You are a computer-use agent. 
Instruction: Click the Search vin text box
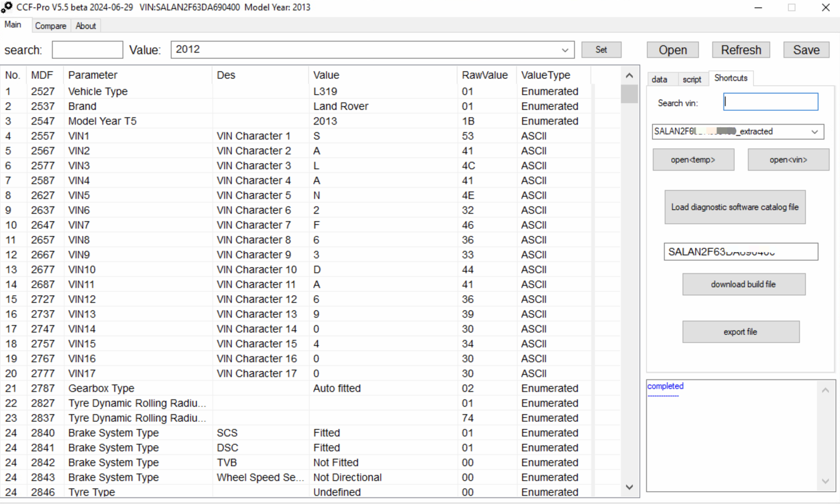pos(769,102)
